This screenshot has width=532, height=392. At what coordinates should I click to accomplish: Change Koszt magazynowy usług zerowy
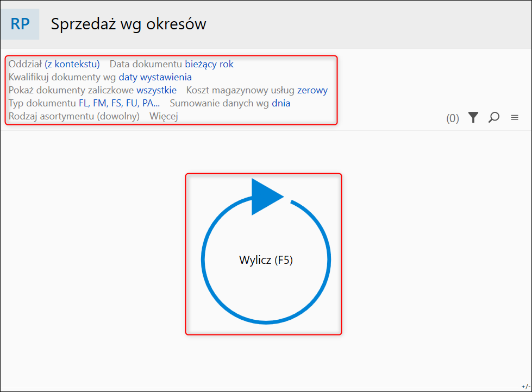coord(312,90)
